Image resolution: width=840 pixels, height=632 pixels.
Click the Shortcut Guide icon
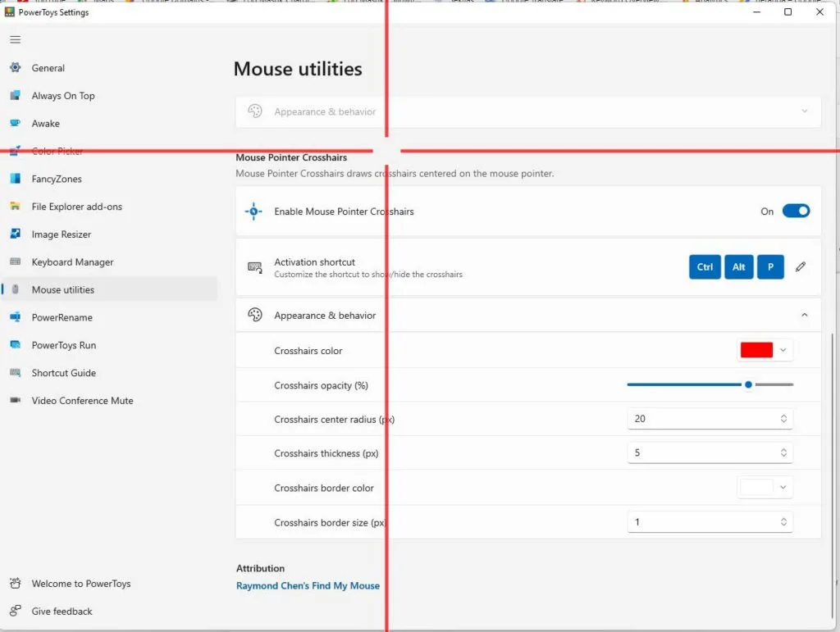click(15, 372)
